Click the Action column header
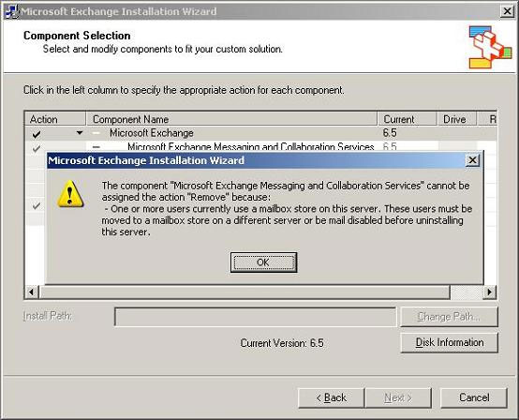The image size is (519, 420). point(55,119)
